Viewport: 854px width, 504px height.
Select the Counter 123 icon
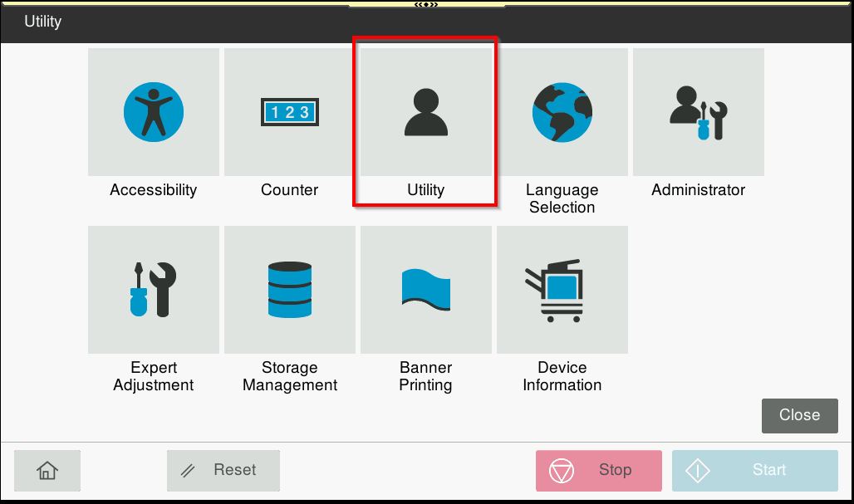pyautogui.click(x=290, y=112)
